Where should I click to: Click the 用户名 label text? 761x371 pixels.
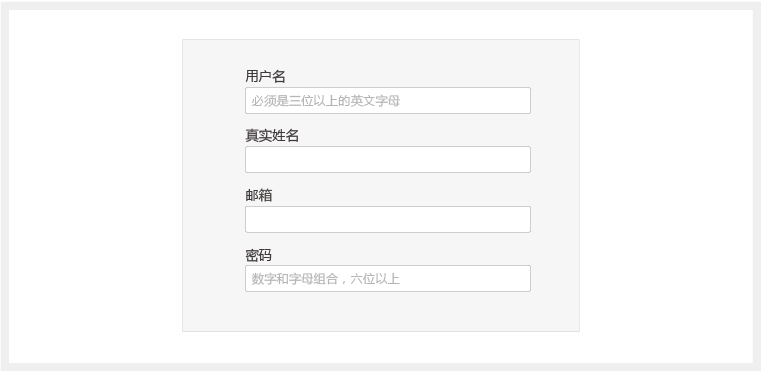265,76
